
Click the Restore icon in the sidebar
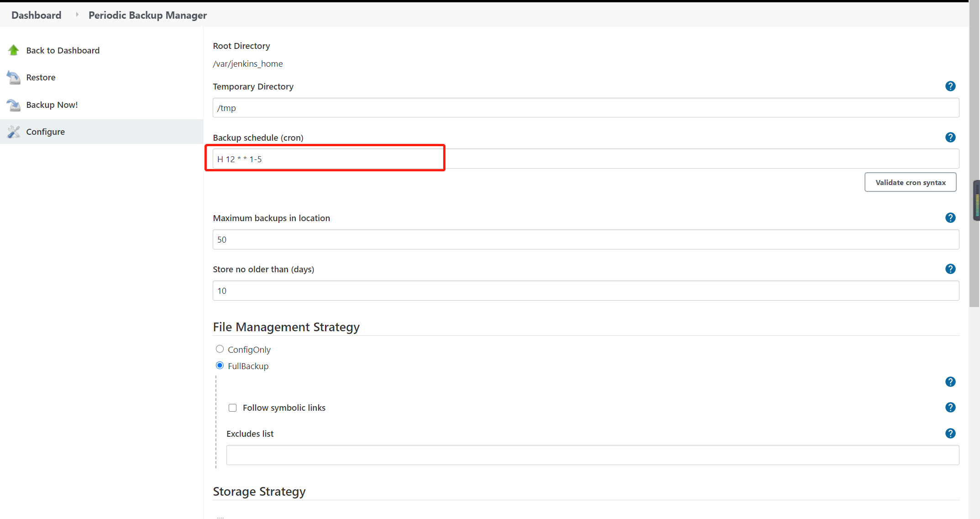(x=14, y=78)
